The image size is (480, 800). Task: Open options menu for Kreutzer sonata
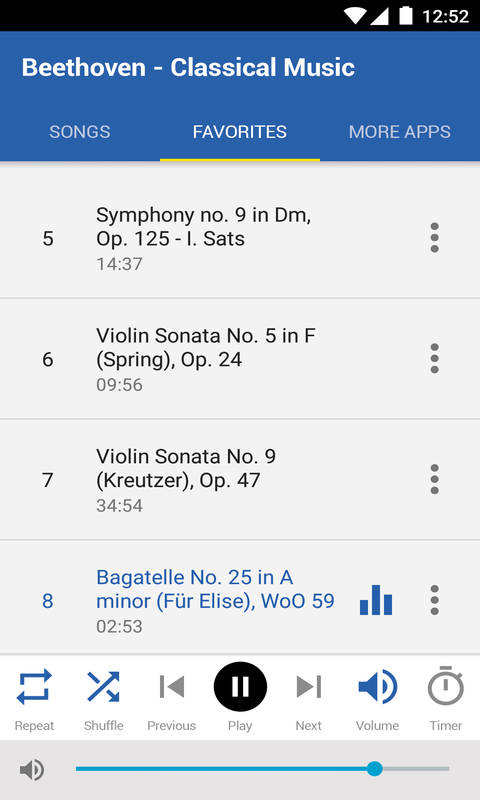coord(435,480)
